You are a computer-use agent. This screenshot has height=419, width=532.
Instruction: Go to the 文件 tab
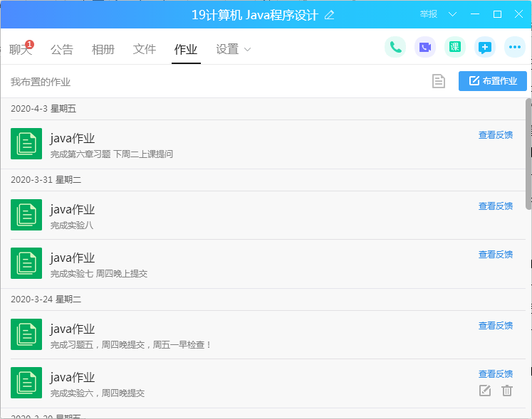[x=145, y=49]
